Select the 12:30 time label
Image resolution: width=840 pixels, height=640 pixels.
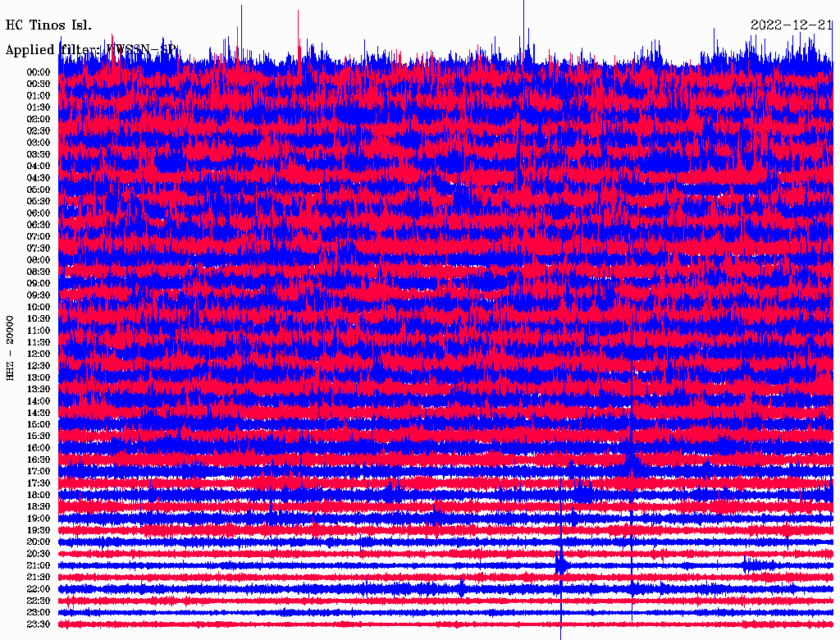click(x=39, y=366)
